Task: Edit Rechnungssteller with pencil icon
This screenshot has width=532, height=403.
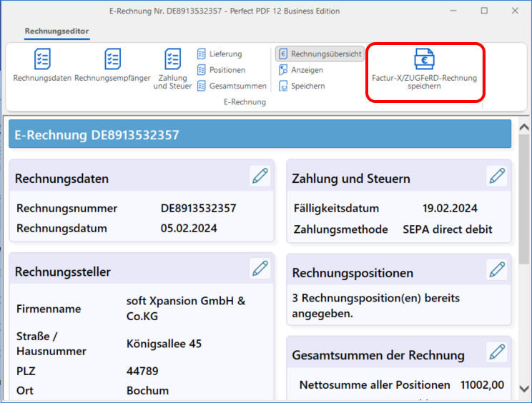Action: [x=260, y=269]
